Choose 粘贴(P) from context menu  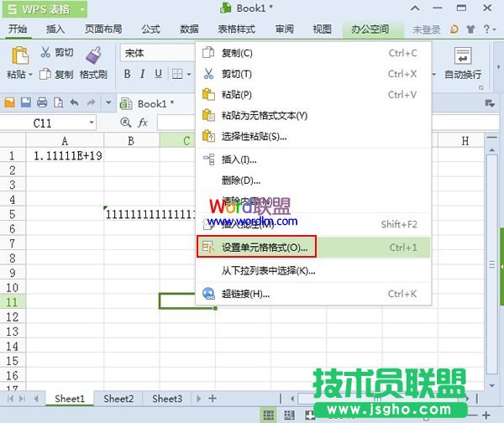tap(313, 95)
